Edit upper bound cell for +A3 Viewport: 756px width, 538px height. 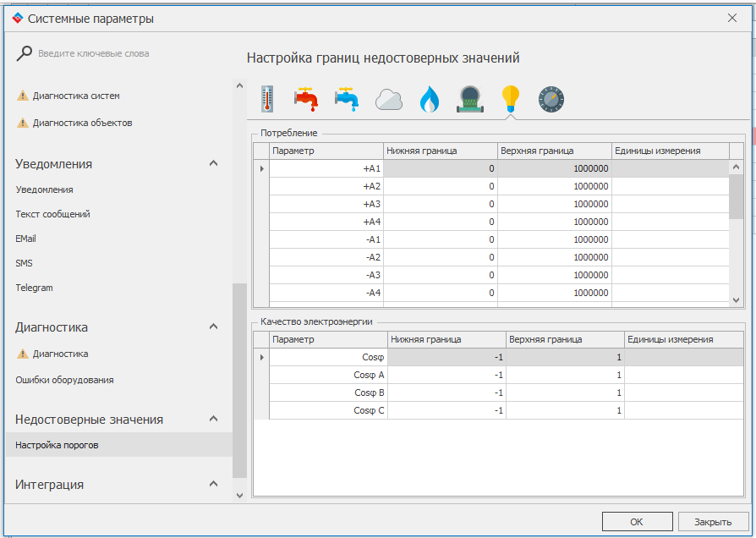(x=554, y=204)
